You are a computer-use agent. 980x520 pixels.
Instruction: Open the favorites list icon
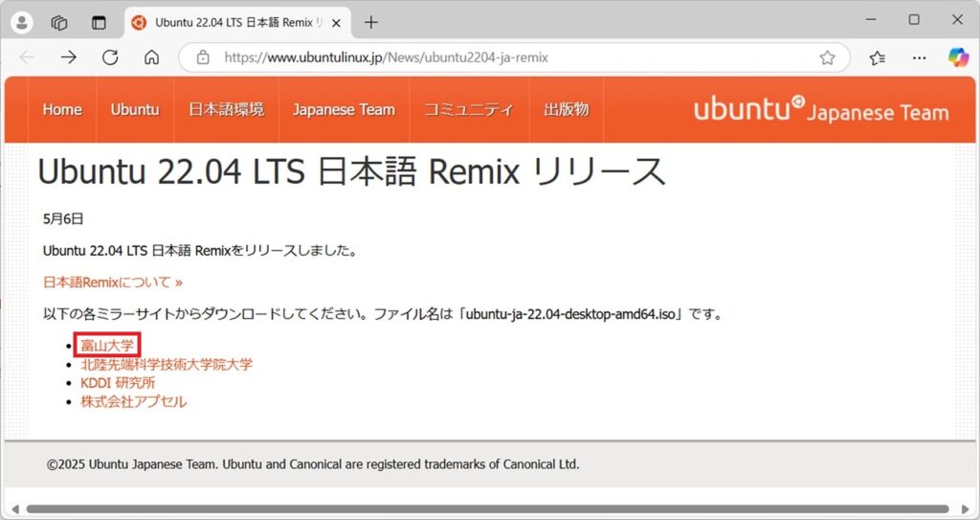[878, 57]
